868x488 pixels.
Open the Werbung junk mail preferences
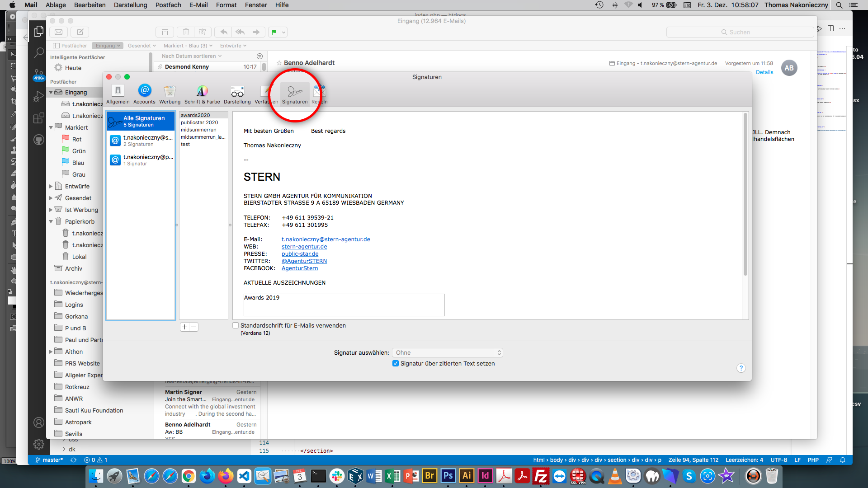click(x=170, y=94)
